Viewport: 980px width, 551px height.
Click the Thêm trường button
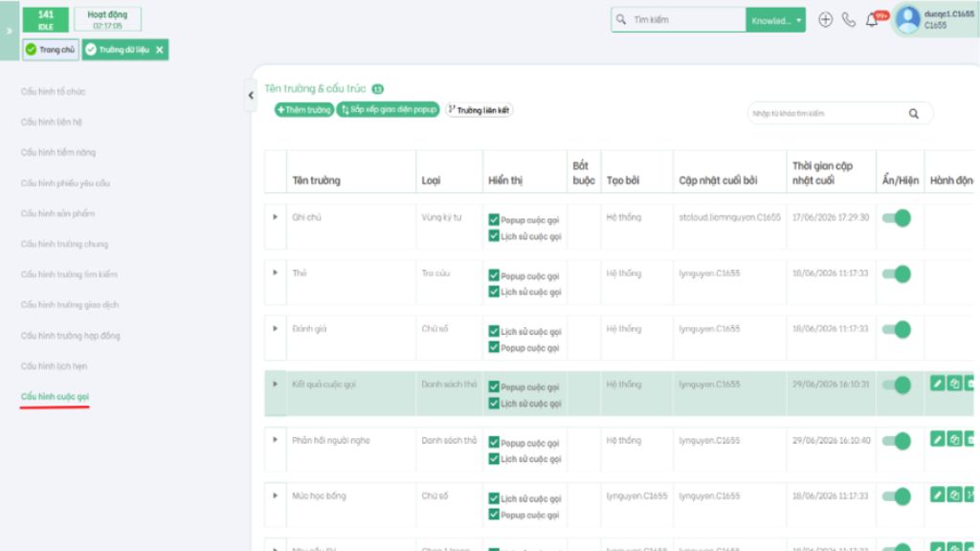[303, 110]
